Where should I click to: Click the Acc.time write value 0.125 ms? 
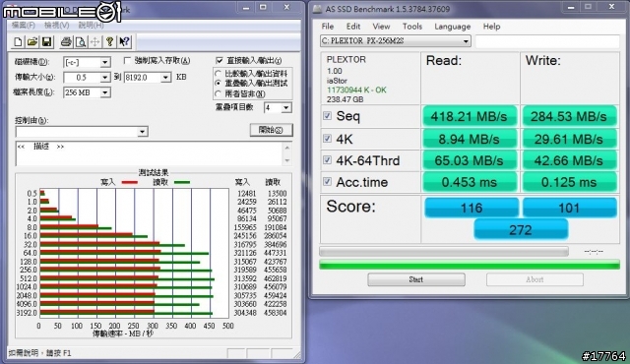[x=569, y=182]
